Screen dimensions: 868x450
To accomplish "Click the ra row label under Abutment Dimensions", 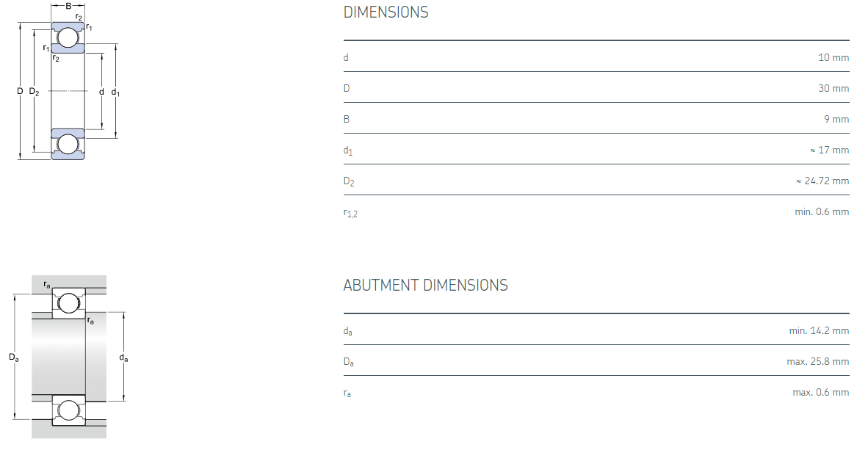I will click(347, 393).
